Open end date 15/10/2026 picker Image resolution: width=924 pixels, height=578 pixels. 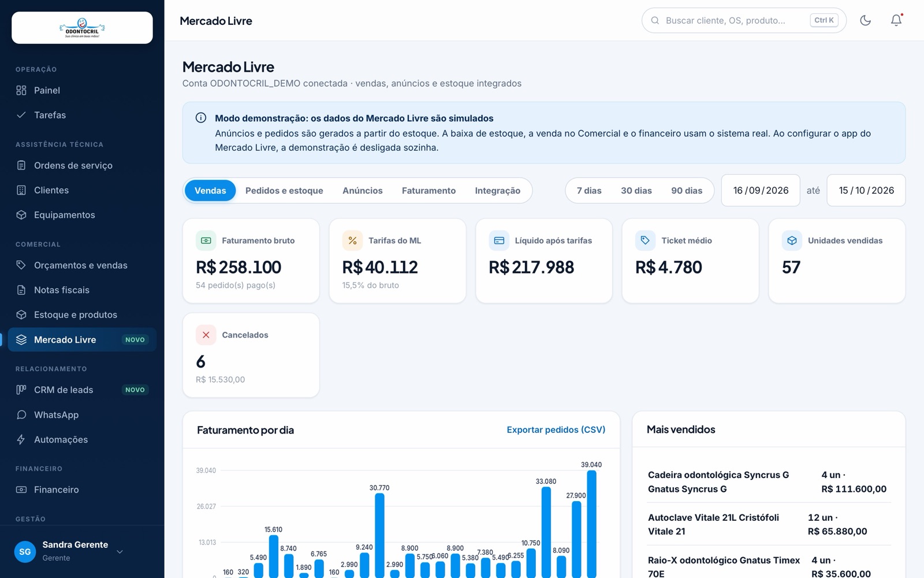[x=866, y=190]
